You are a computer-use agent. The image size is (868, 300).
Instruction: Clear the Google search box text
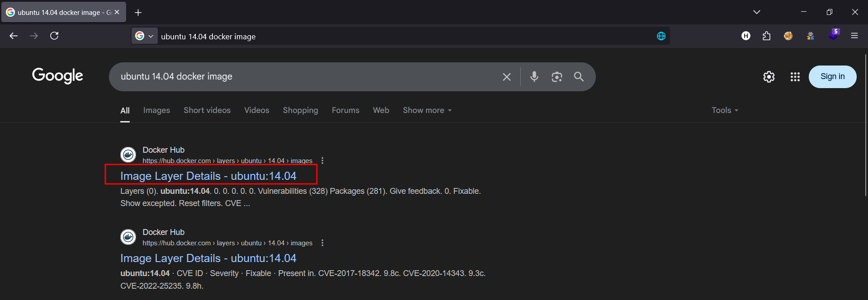(506, 77)
